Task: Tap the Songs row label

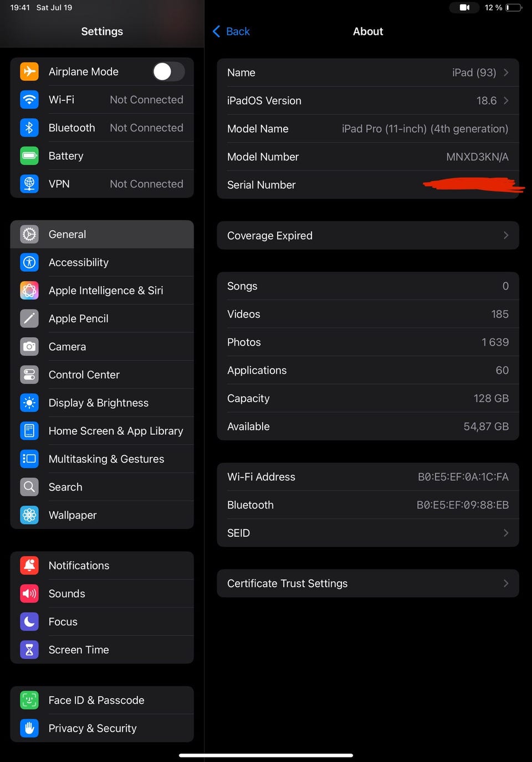Action: click(242, 286)
